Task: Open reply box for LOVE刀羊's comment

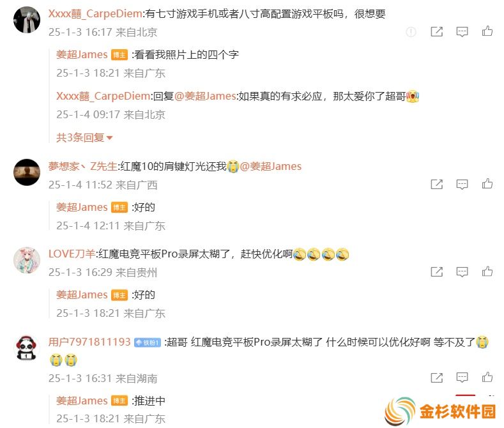Action: [462, 272]
